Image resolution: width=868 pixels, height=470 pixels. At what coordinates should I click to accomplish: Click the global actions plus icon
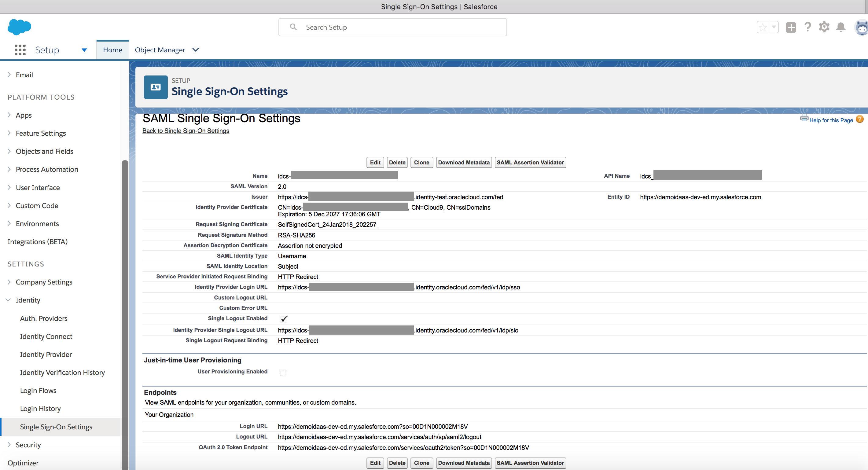click(x=791, y=27)
